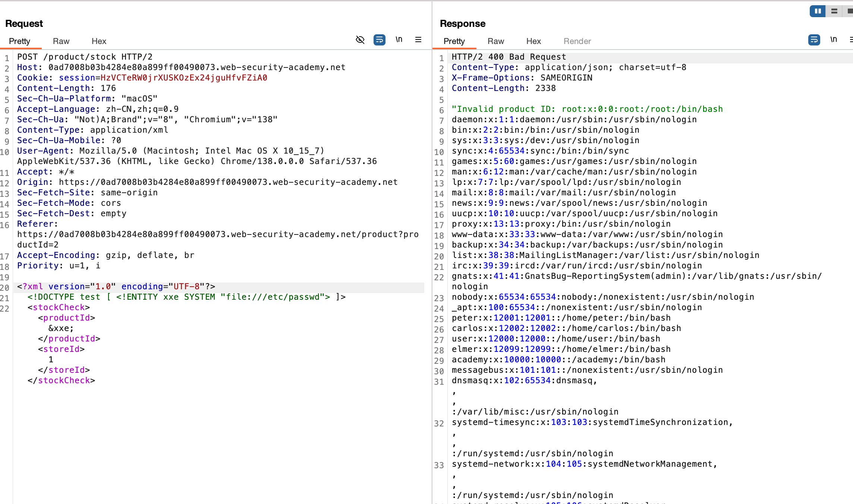Switch Response view to Hex tab
The height and width of the screenshot is (504, 853).
pyautogui.click(x=533, y=41)
